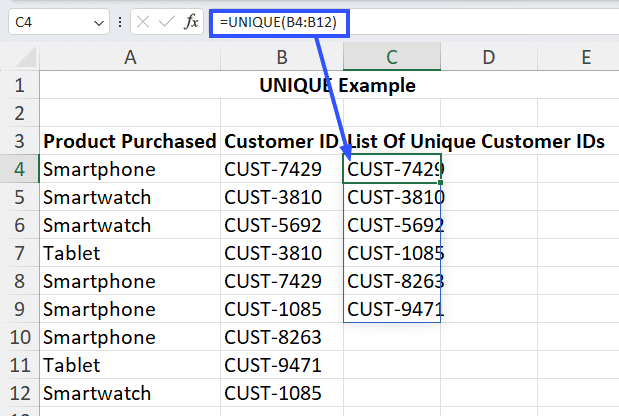Viewport: 619px width, 416px height.
Task: Select row 3 header
Action: point(19,141)
